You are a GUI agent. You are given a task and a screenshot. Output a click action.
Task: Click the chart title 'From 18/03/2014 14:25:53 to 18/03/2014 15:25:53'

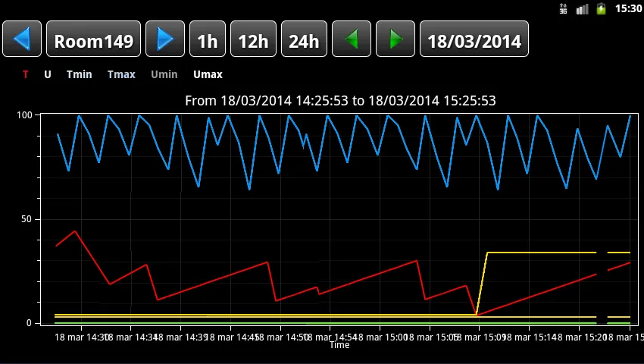pyautogui.click(x=340, y=100)
